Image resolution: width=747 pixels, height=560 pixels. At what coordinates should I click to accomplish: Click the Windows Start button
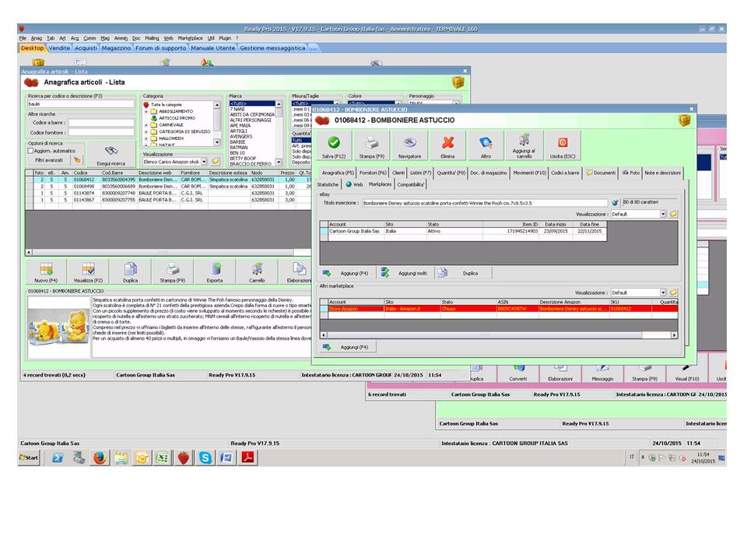tap(29, 457)
